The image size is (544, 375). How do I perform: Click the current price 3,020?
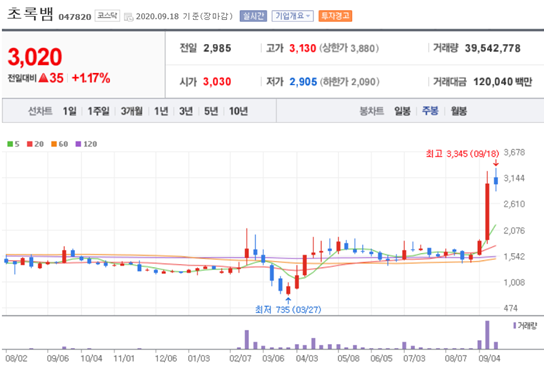35,57
